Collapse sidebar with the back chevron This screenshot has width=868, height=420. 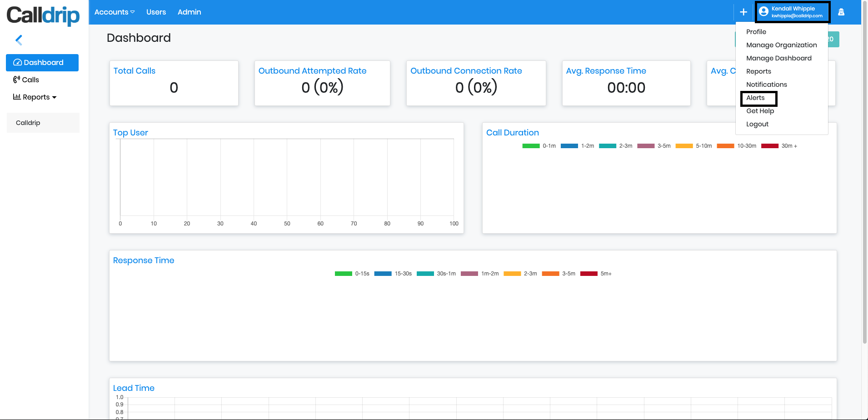19,40
